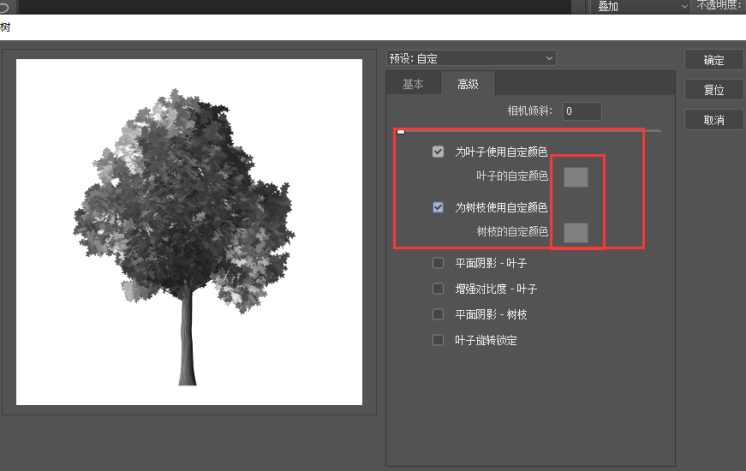
Task: Switch to the 基本 tab
Action: [413, 85]
